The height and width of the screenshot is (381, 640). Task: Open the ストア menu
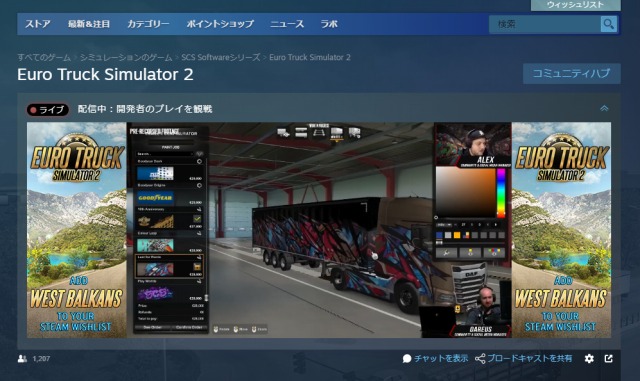pos(38,24)
